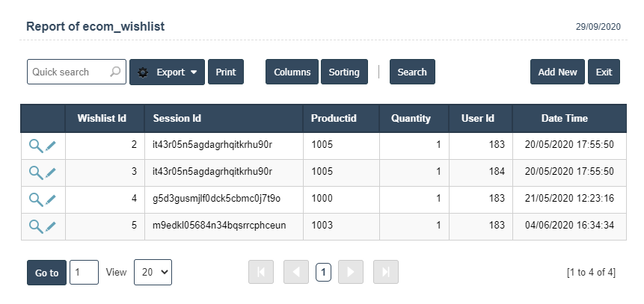Open the Columns settings button
This screenshot has height=304, width=644.
click(292, 72)
